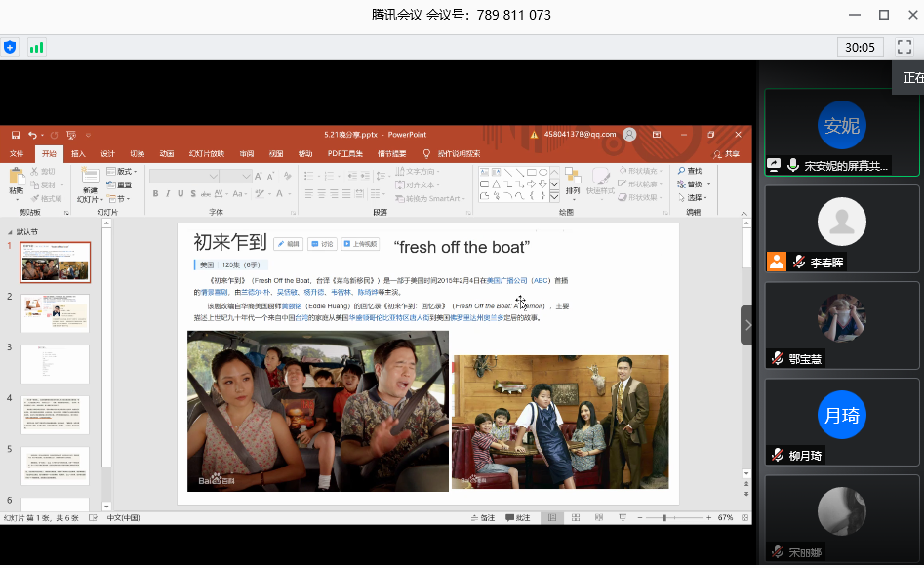The width and height of the screenshot is (924, 568).
Task: Select slide 2 thumbnail
Action: coord(56,313)
